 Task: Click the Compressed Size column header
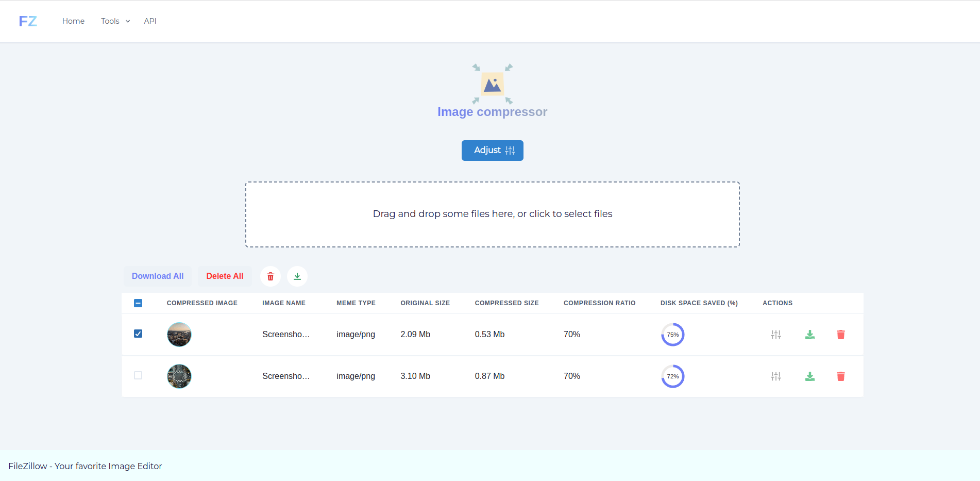coord(507,303)
